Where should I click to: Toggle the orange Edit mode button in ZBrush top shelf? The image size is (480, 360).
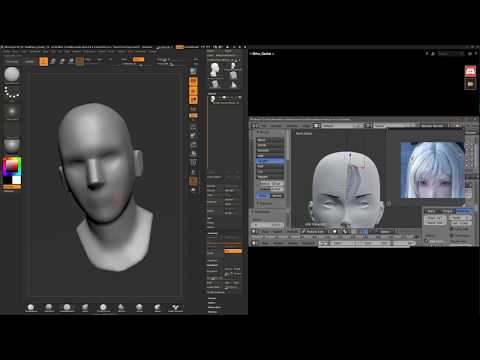pyautogui.click(x=44, y=61)
